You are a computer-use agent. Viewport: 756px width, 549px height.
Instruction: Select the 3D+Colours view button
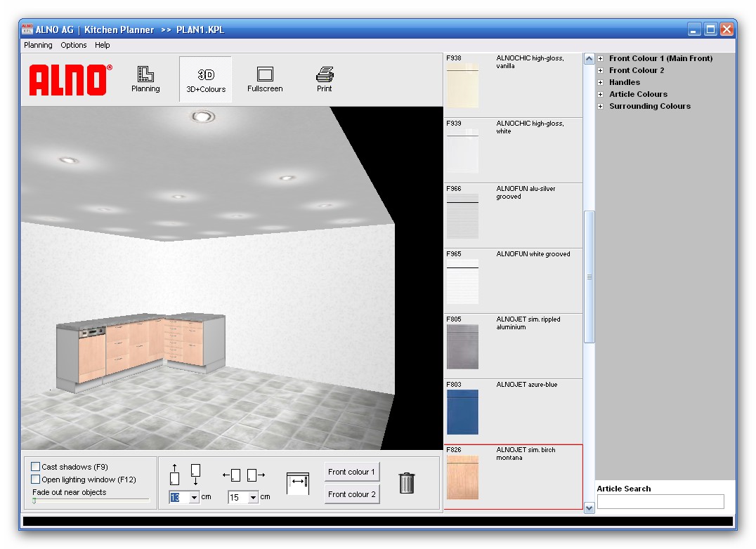tap(206, 79)
